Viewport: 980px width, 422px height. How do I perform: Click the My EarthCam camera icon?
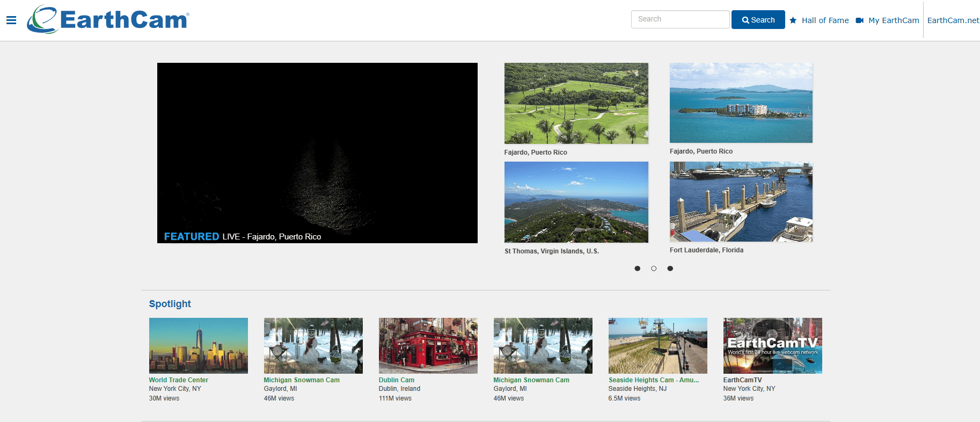[x=859, y=20]
